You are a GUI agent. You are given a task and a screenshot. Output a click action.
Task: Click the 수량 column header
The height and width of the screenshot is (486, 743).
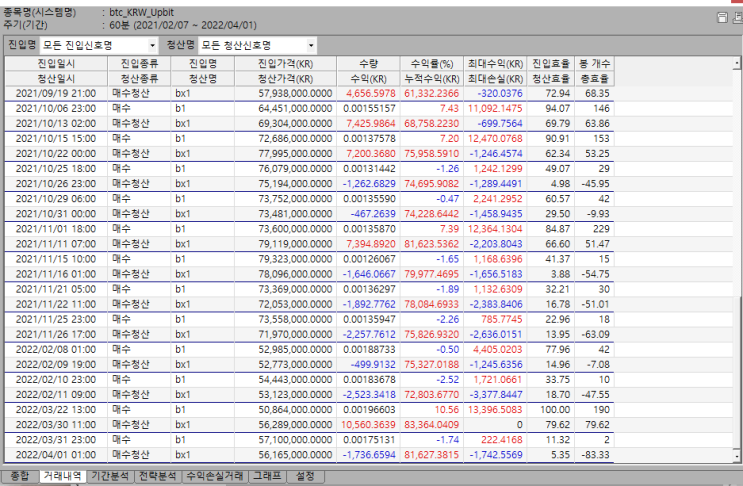368,63
